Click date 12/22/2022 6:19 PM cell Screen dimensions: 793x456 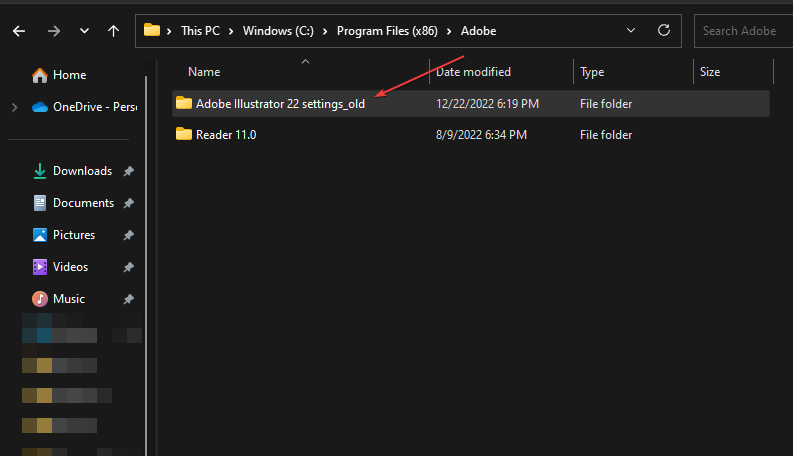[487, 104]
